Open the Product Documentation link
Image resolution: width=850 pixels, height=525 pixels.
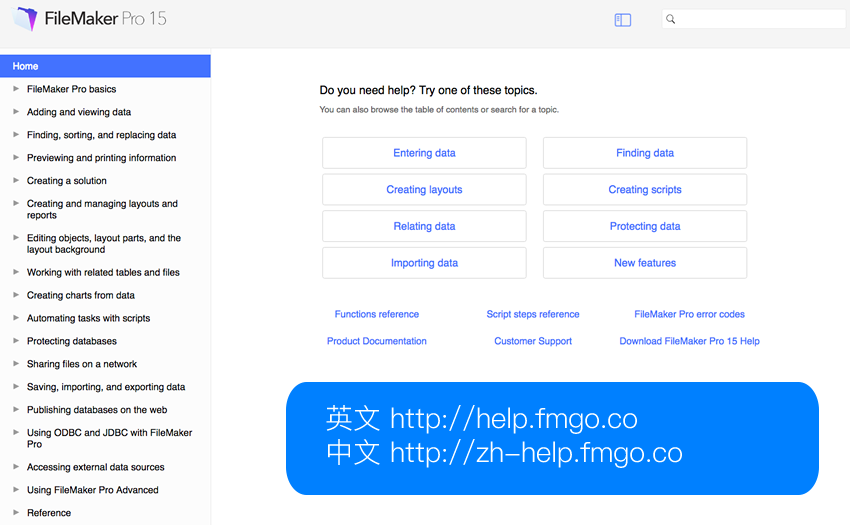tap(377, 341)
